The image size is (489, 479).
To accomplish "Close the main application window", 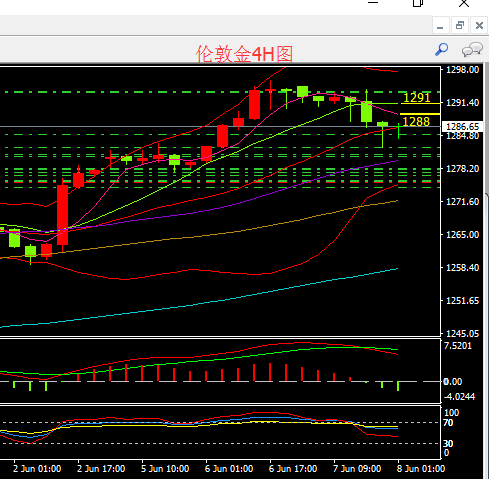I will pyautogui.click(x=464, y=3).
